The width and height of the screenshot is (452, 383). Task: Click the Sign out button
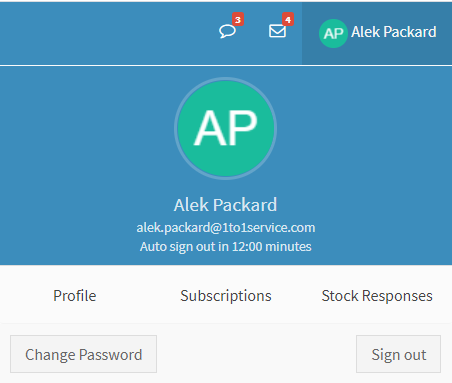point(398,354)
